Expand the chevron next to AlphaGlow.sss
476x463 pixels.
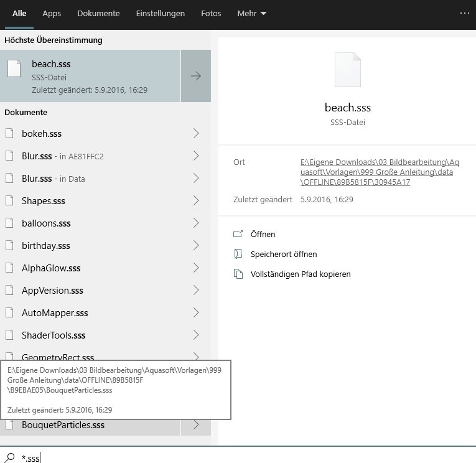[x=196, y=268]
